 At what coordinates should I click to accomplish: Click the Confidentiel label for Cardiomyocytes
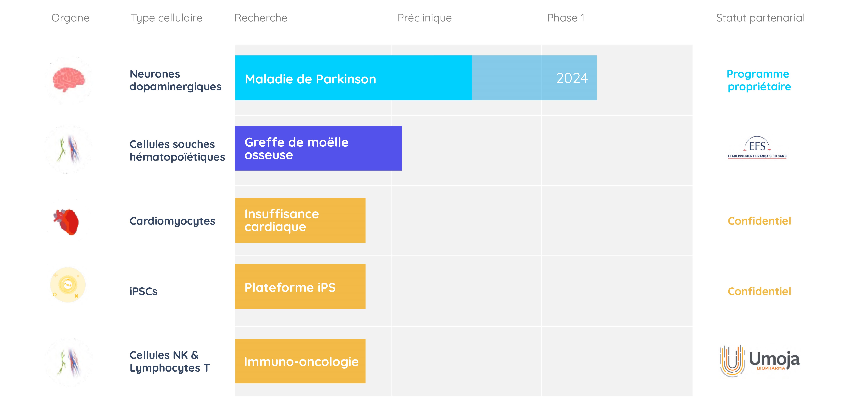click(759, 221)
